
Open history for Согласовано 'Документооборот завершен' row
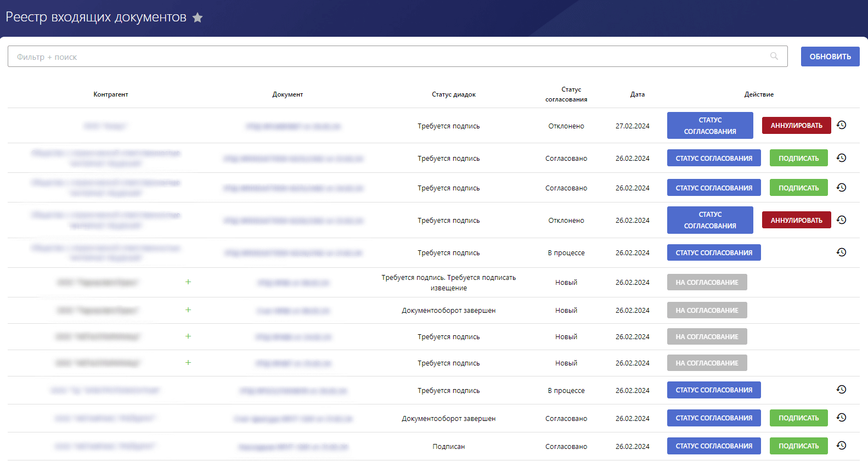point(841,418)
